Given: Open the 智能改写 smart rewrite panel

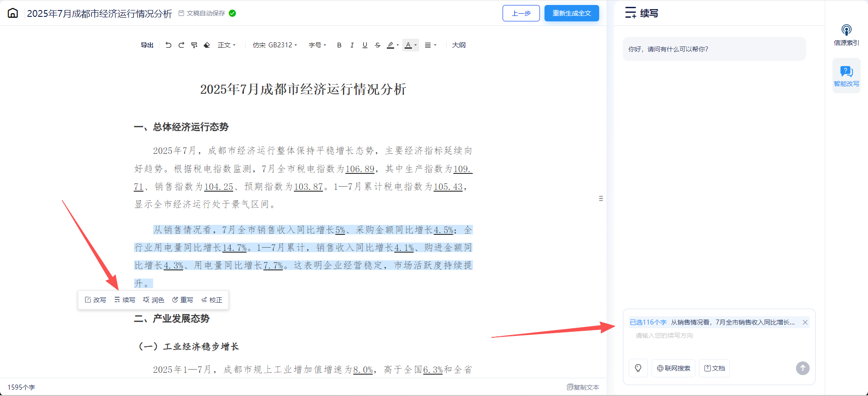Looking at the screenshot, I should click(x=847, y=76).
